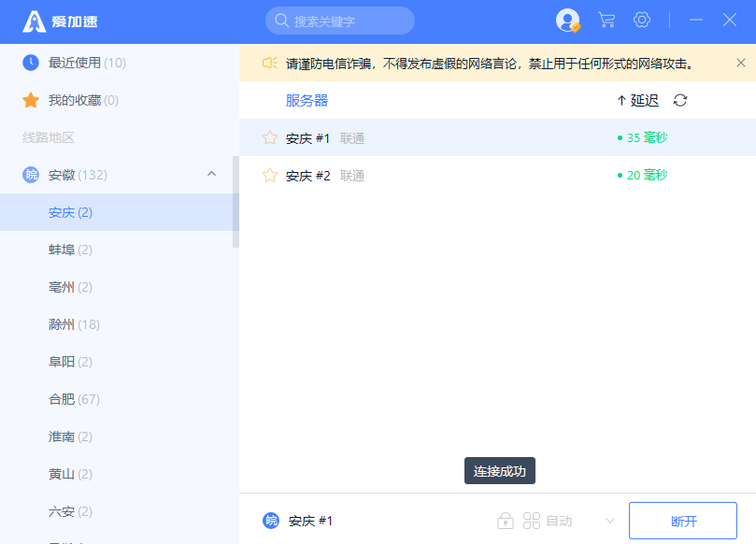Minimize the 爱加速 window
Screen dimensions: 756x544
[696, 21]
